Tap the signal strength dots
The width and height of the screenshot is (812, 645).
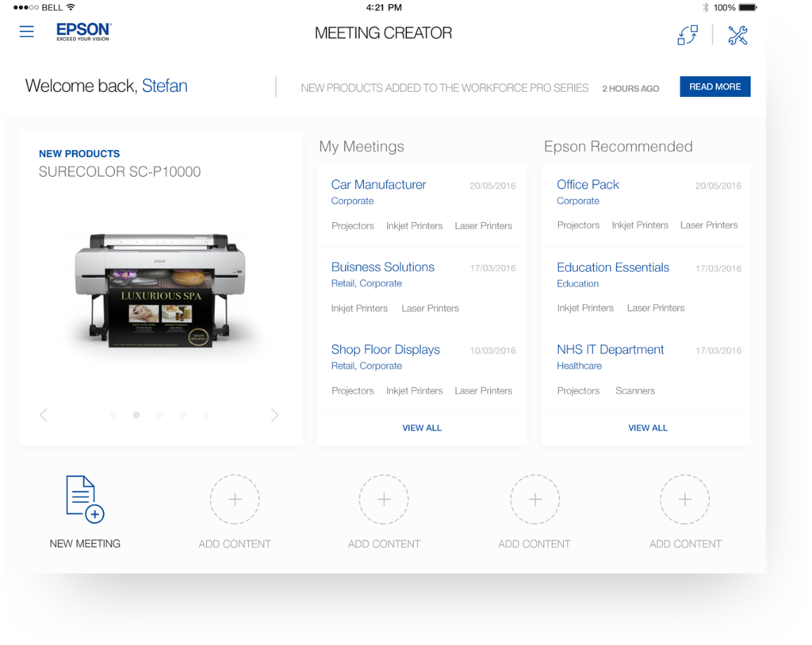tap(26, 7)
